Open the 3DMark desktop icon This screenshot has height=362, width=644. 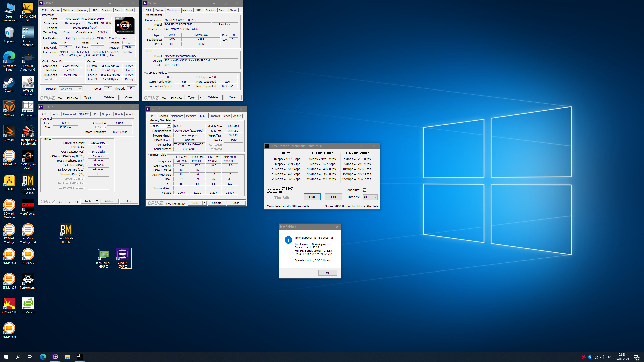9,133
